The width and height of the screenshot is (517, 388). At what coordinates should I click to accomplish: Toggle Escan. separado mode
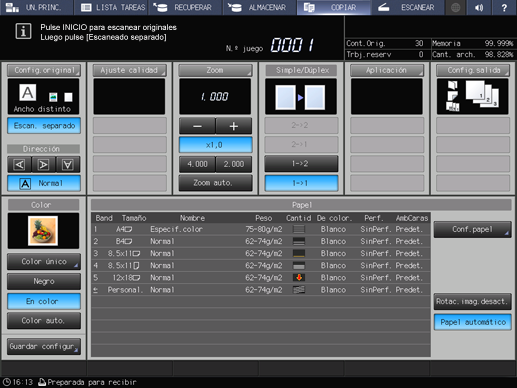pos(44,126)
